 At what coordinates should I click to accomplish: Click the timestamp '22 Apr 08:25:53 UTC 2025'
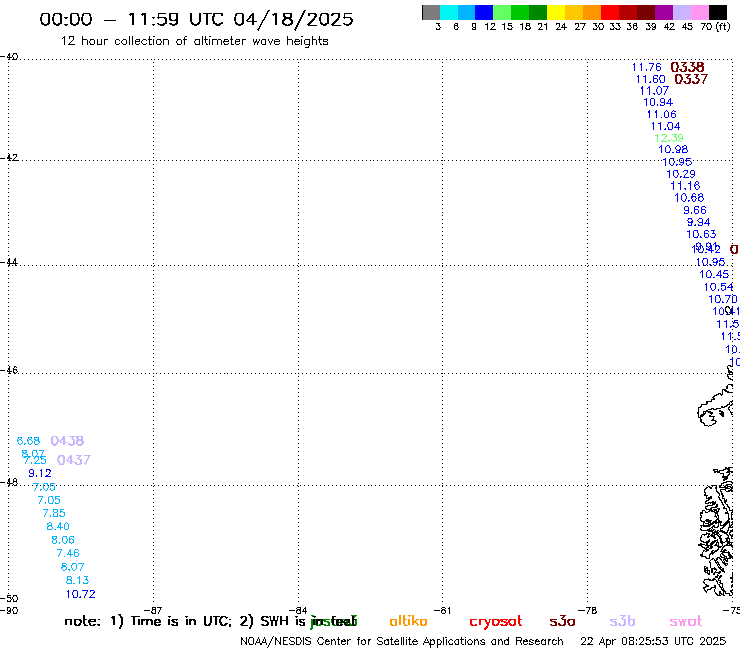(x=653, y=642)
